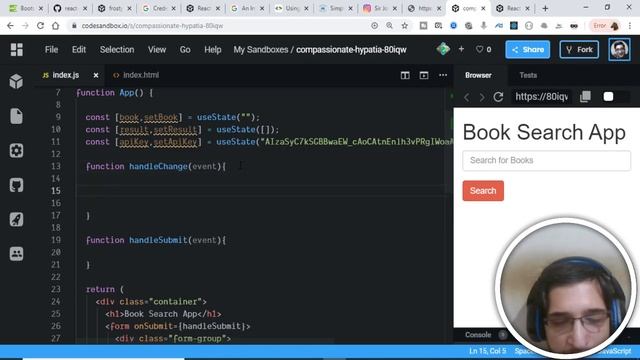Screen dimensions: 640x360
Task: Click the handleChange function name on line 13
Action: tap(158, 166)
